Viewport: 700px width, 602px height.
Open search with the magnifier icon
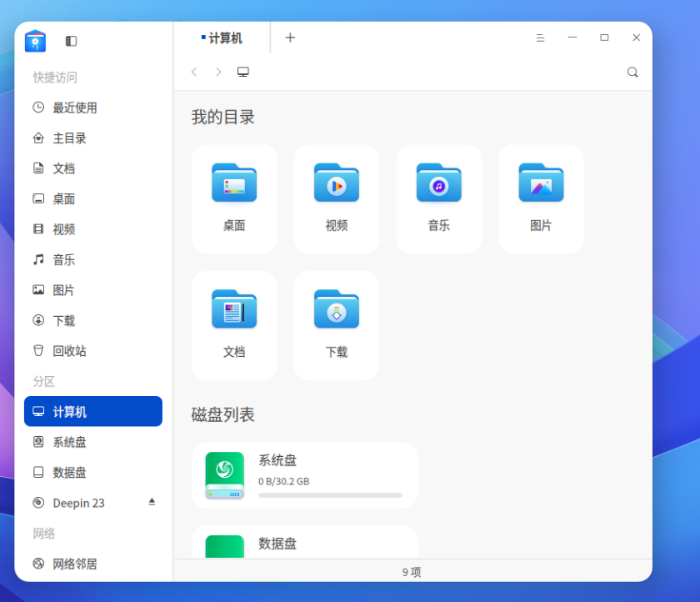pyautogui.click(x=632, y=72)
